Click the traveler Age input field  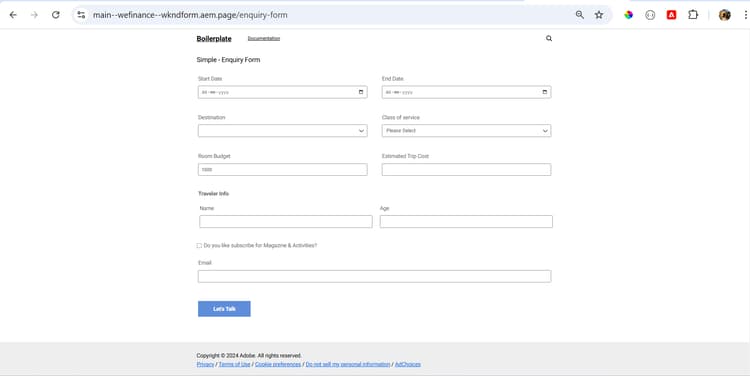[466, 221]
